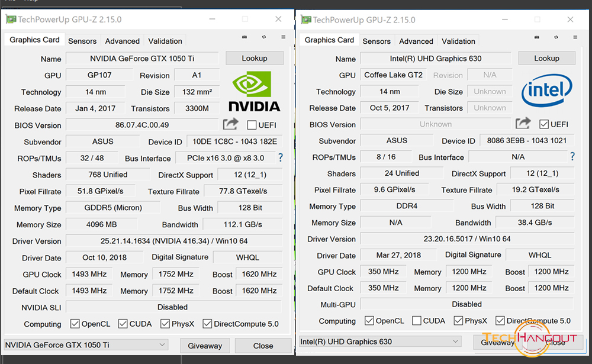This screenshot has height=364, width=592.
Task: Click the Giveaway button in the NVIDIA window
Action: coord(205,346)
